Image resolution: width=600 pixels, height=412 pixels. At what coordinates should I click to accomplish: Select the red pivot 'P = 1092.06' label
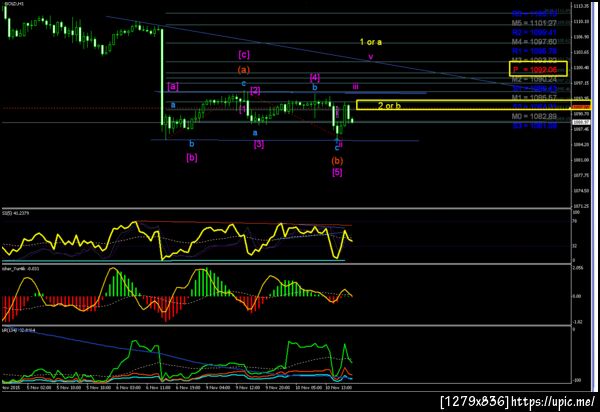pos(535,70)
